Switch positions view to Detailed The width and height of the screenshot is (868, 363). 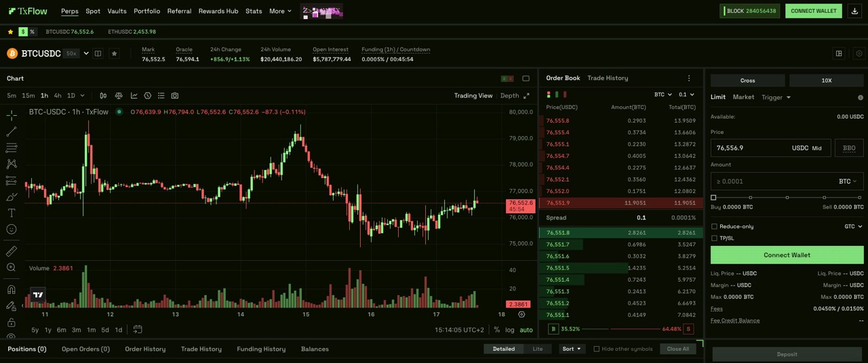pos(503,349)
